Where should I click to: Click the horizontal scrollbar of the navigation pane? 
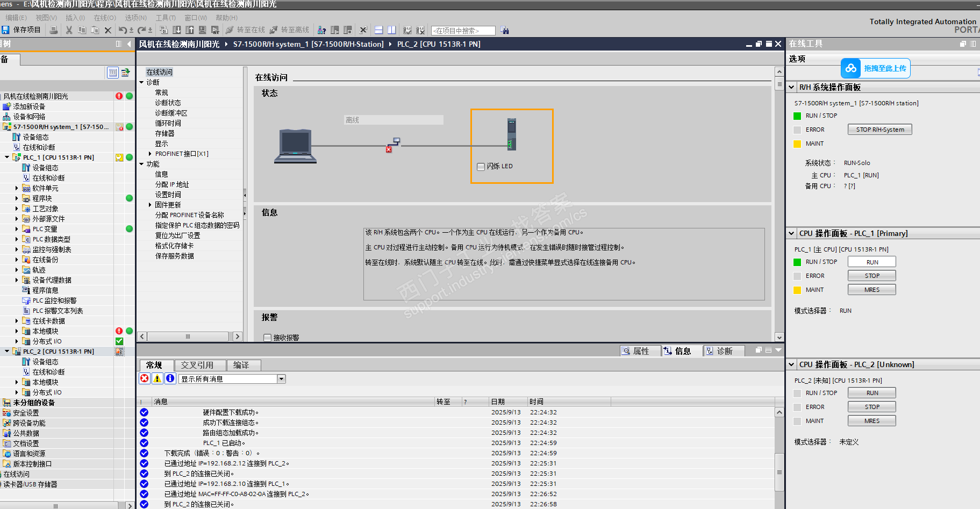pyautogui.click(x=188, y=336)
